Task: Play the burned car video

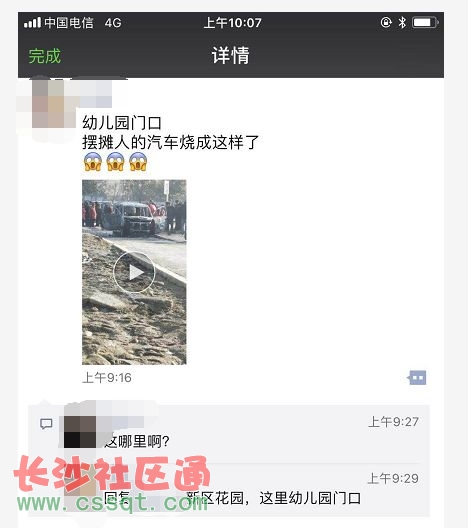Action: coord(134,272)
